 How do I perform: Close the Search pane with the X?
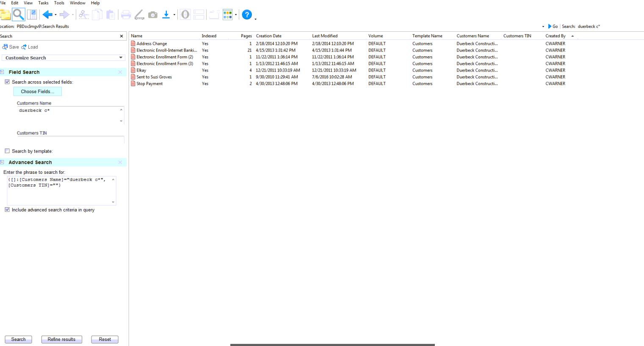click(x=122, y=36)
